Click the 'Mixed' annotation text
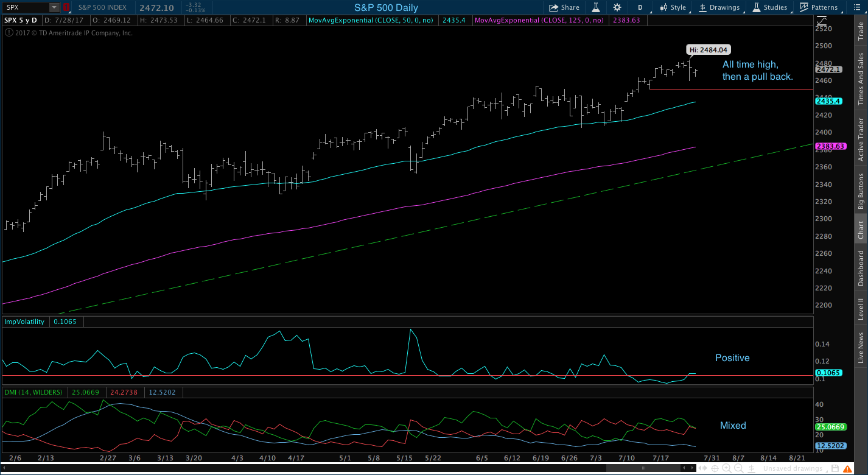 pos(733,426)
